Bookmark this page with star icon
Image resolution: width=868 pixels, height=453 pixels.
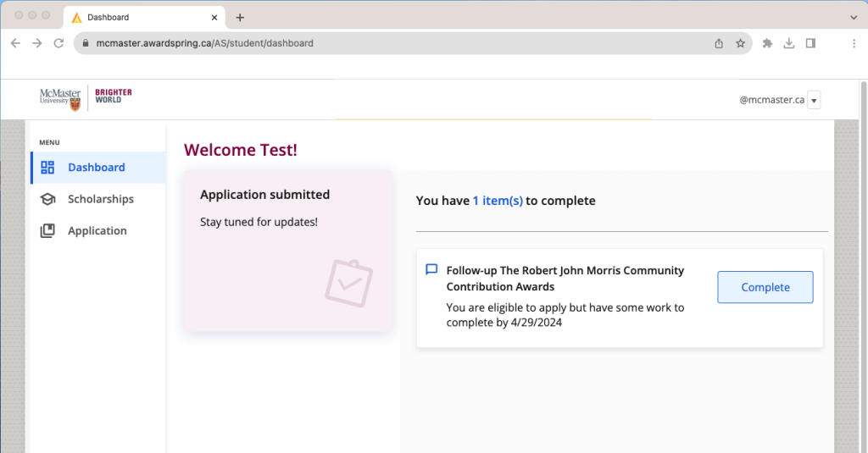(x=740, y=43)
